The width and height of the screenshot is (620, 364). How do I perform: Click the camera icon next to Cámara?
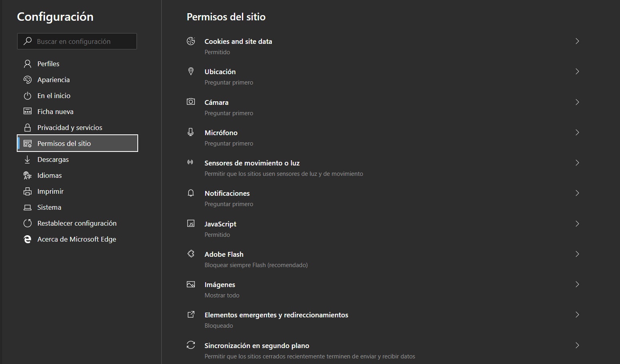(191, 102)
